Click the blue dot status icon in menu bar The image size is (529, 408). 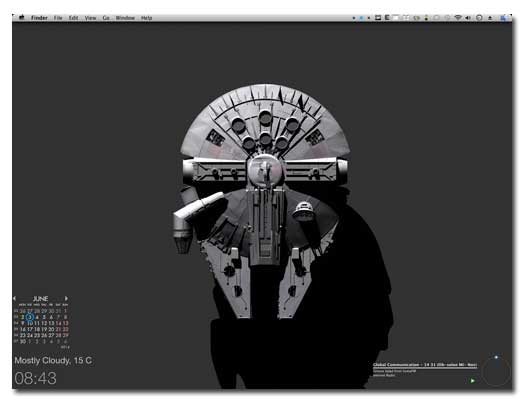tap(361, 18)
